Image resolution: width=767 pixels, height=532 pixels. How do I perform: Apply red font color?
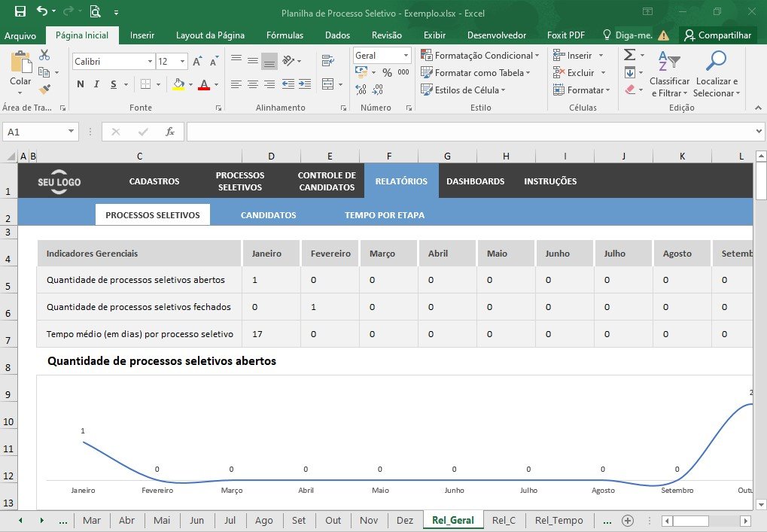tap(204, 84)
